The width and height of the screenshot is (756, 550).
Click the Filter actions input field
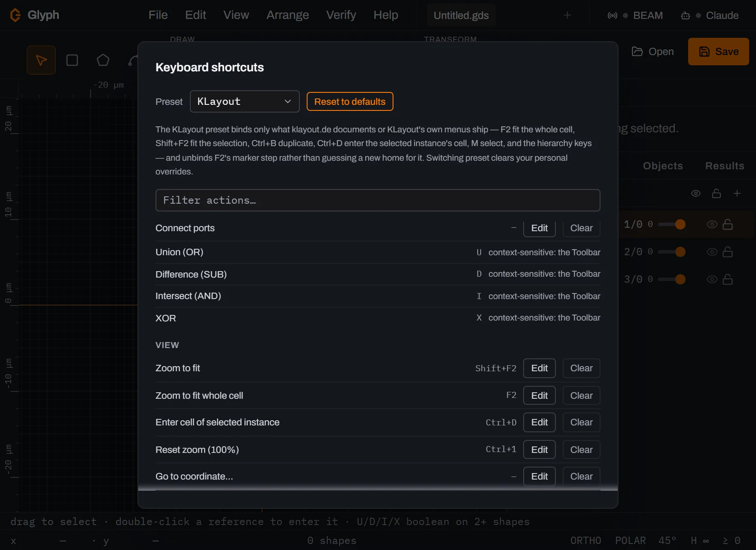(378, 200)
